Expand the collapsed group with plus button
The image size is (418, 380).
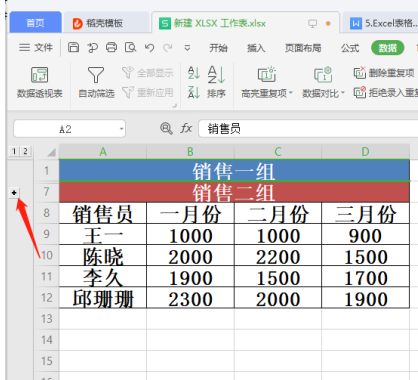[14, 192]
